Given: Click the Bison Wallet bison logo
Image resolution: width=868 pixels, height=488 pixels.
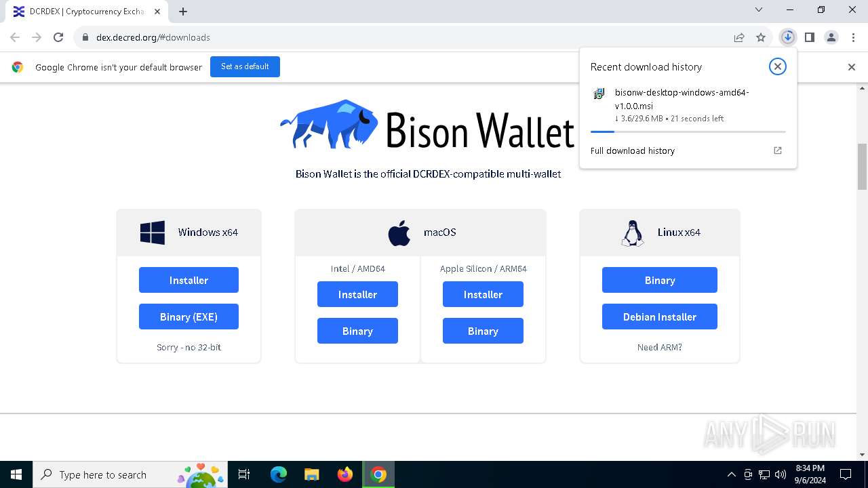Looking at the screenshot, I should point(330,124).
